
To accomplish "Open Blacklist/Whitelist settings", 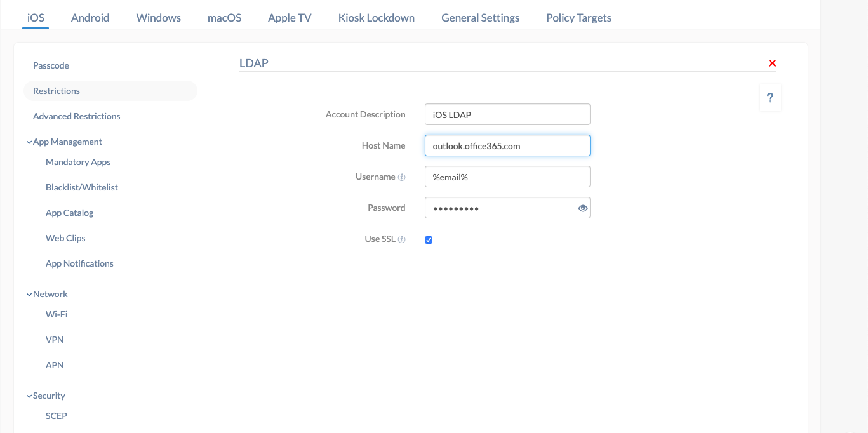I will tap(82, 187).
